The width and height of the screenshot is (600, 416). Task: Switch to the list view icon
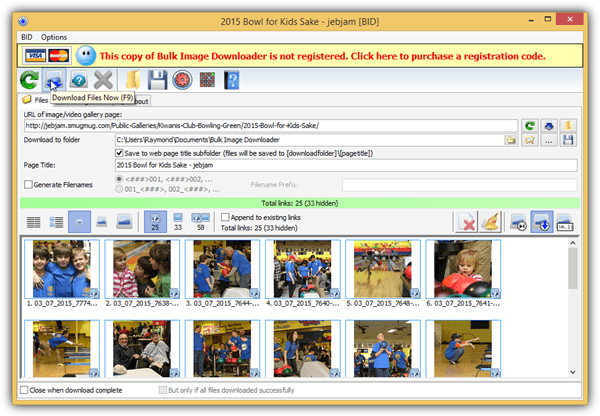click(34, 222)
